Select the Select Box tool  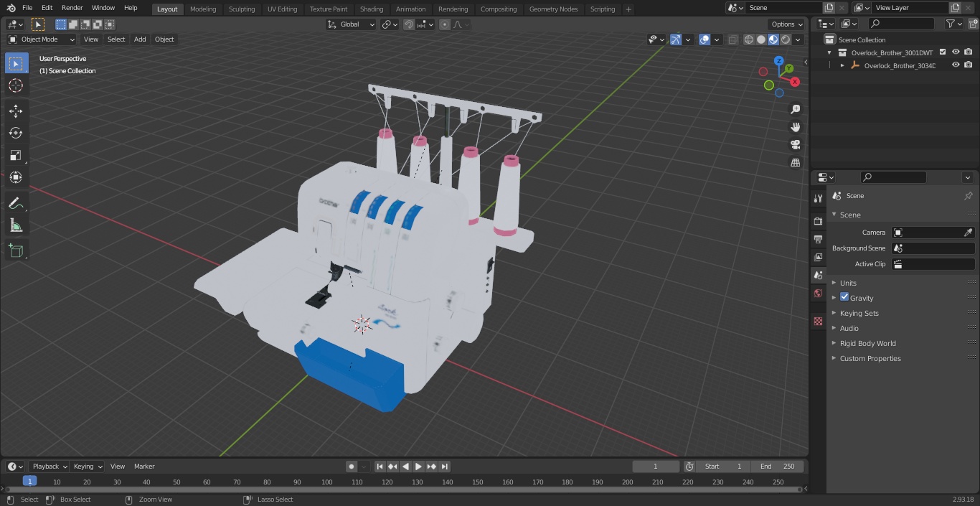pos(17,63)
